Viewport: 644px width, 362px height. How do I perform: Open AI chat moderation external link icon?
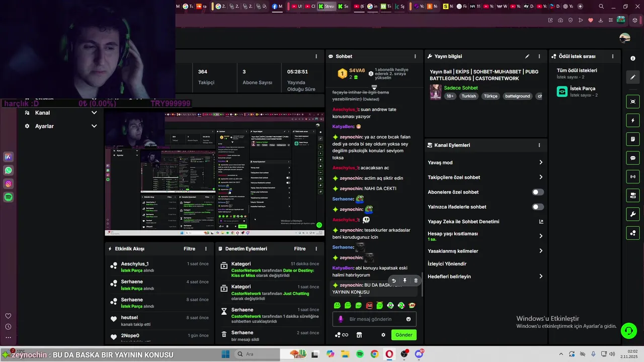(x=541, y=222)
